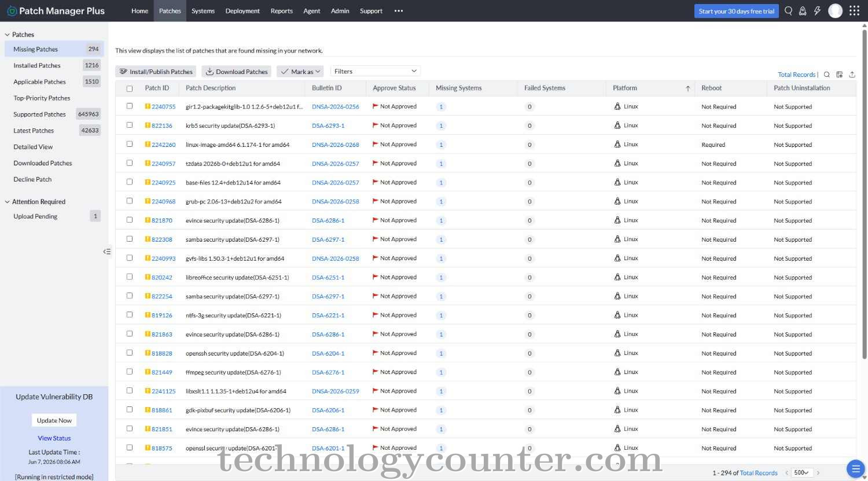Image resolution: width=868 pixels, height=481 pixels.
Task: Click Update Now for vulnerability DB
Action: 54,420
